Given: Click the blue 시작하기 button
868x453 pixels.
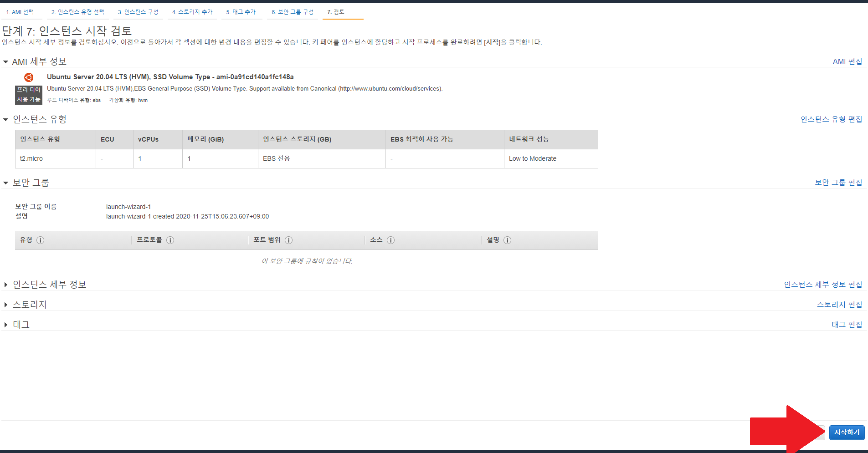Looking at the screenshot, I should [x=847, y=432].
